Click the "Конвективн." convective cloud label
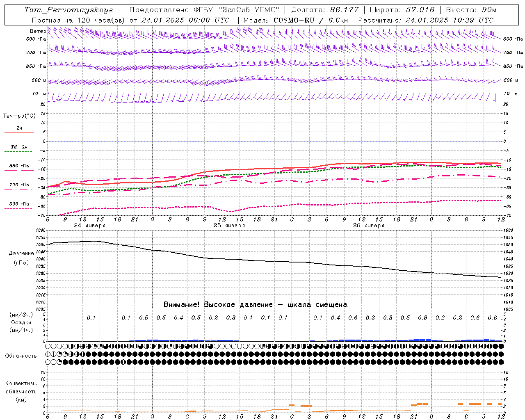This screenshot has height=420, width=525. pos(21,383)
